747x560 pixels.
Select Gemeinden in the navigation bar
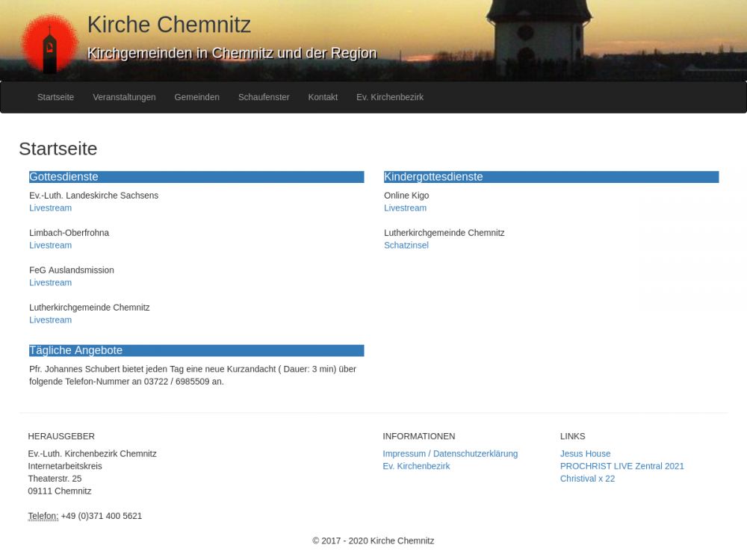pyautogui.click(x=196, y=97)
